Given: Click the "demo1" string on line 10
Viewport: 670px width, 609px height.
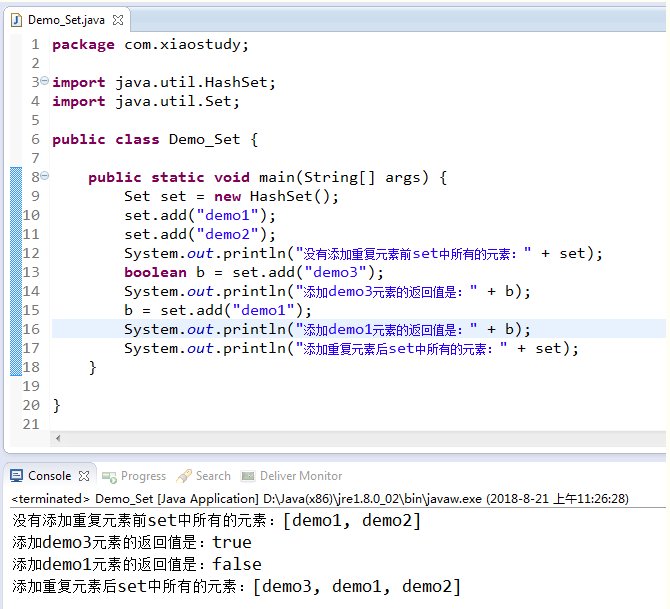Looking at the screenshot, I should click(227, 215).
